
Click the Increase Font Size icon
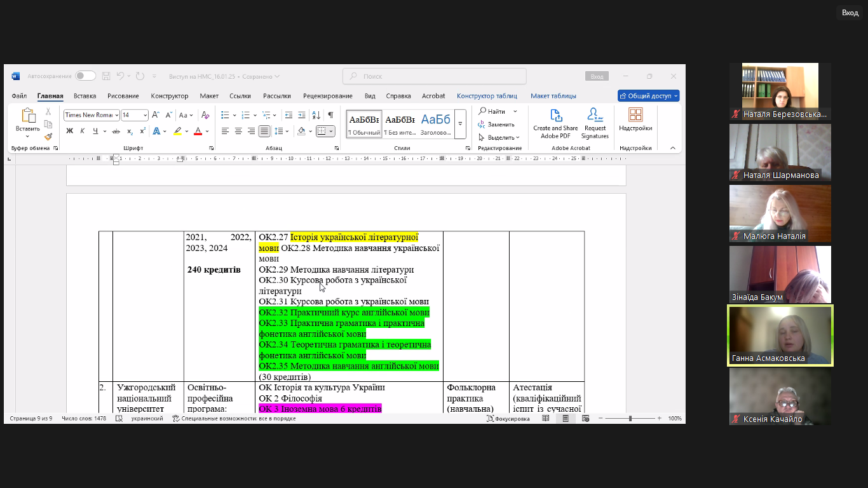point(156,115)
